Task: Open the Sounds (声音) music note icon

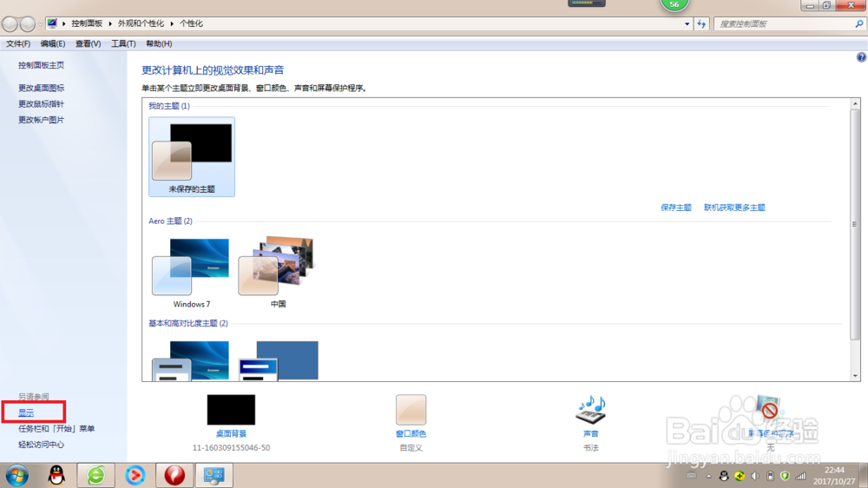Action: coord(590,409)
